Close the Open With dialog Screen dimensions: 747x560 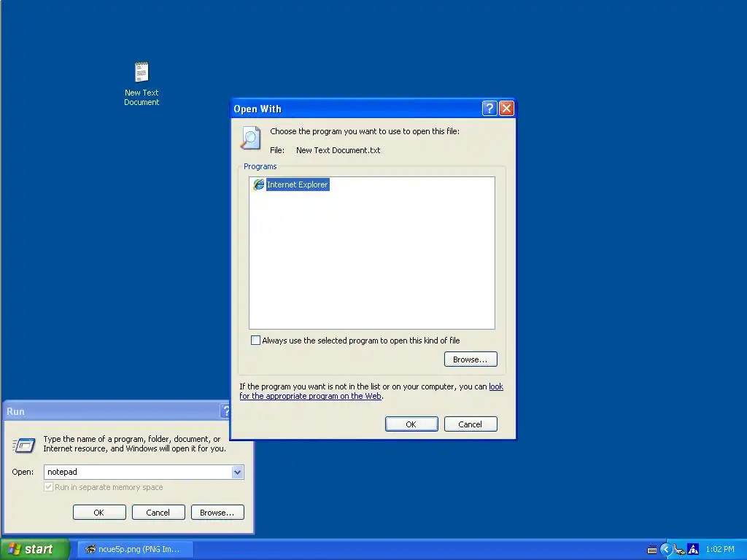[506, 109]
